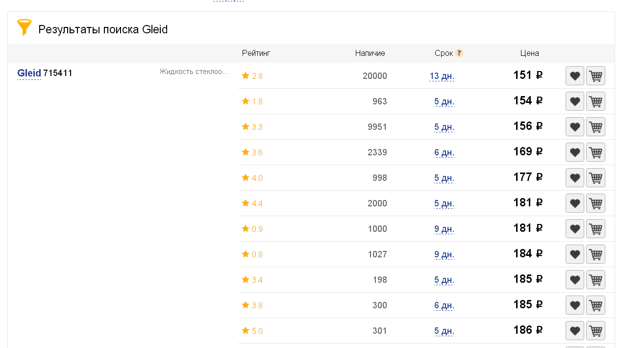This screenshot has height=348, width=644.
Task: Click the Цена column header
Action: click(x=529, y=53)
